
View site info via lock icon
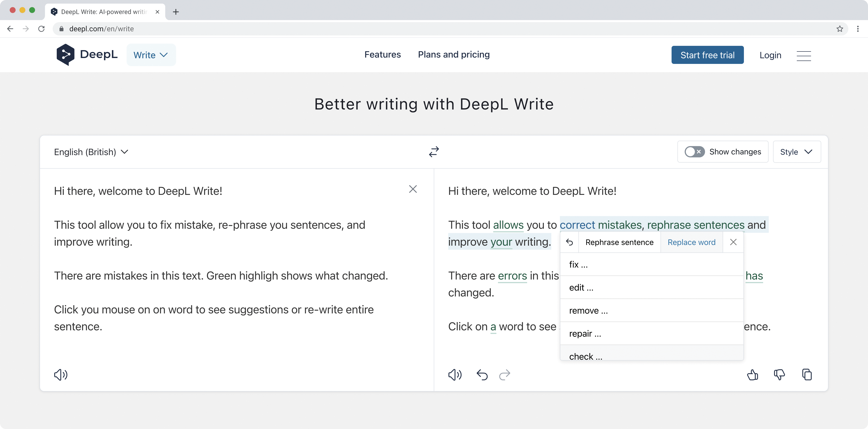pos(61,29)
